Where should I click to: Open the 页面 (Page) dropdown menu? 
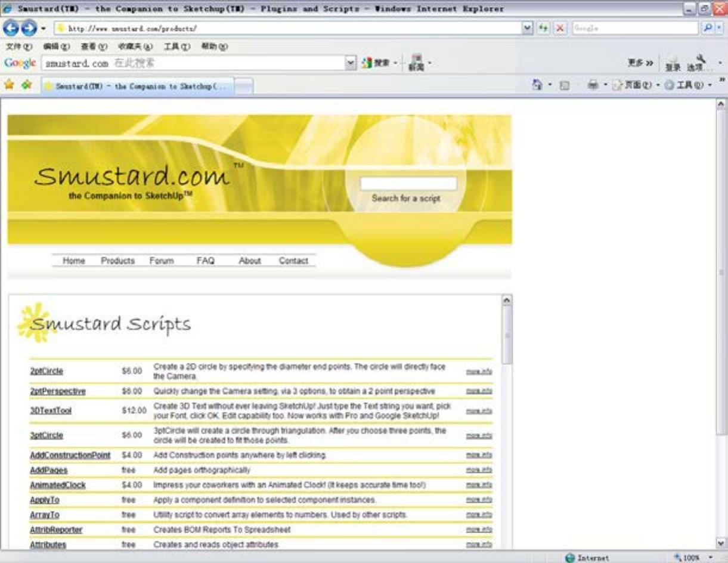tap(636, 85)
